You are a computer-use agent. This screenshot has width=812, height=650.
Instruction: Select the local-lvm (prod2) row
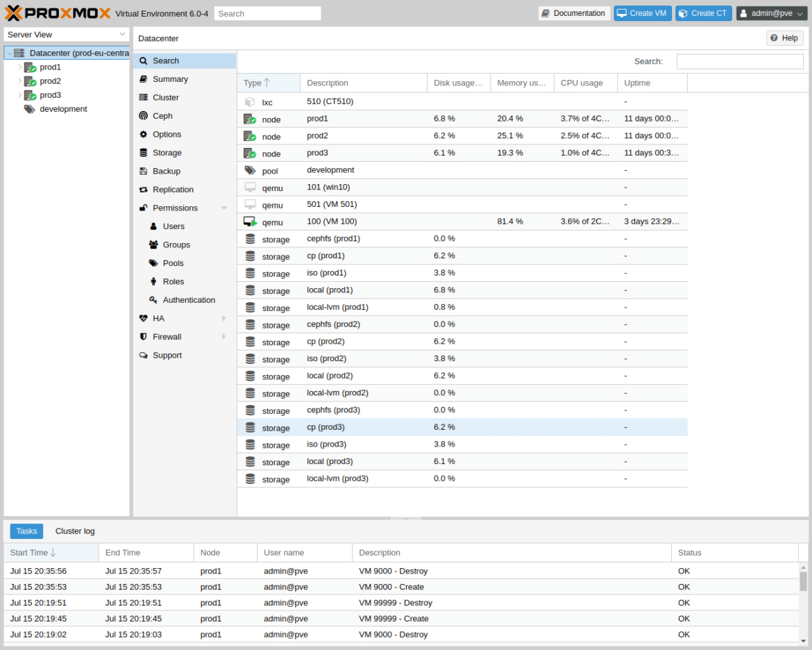point(462,393)
